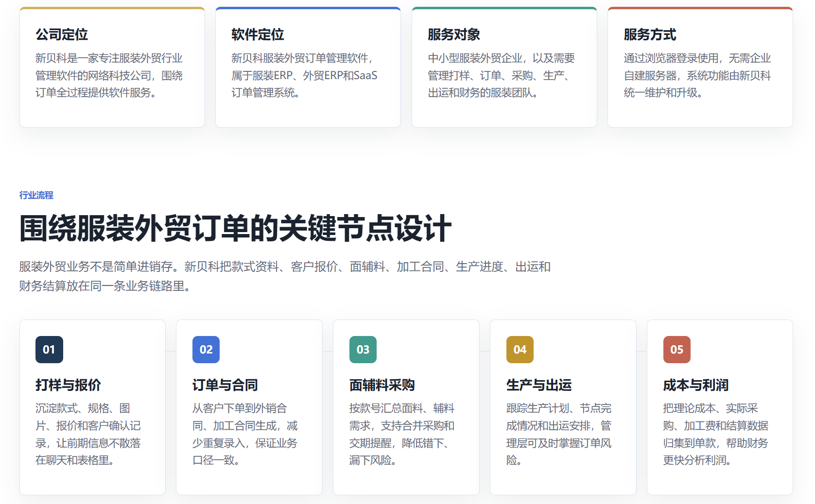Image resolution: width=815 pixels, height=504 pixels.
Task: Click the text starting 跟踪生产计划、节点完成情况
Action: pyautogui.click(x=559, y=434)
